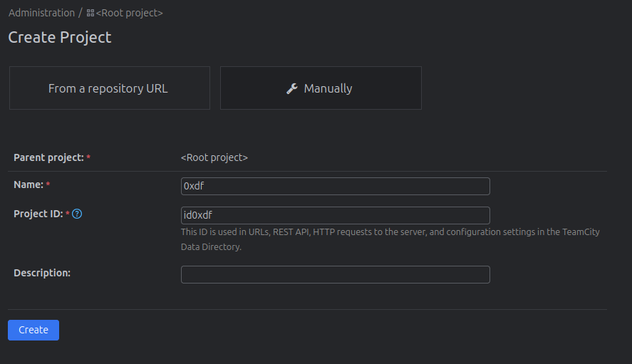Click into the Project ID field

(x=335, y=215)
